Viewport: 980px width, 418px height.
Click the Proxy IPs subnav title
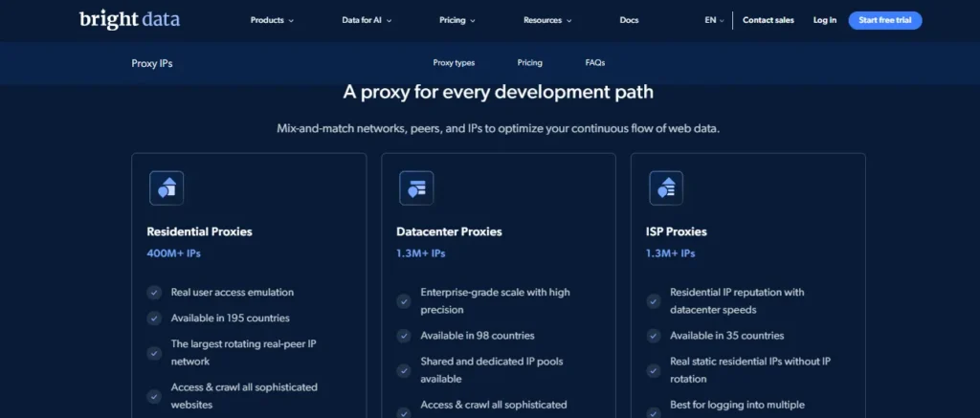coord(152,63)
